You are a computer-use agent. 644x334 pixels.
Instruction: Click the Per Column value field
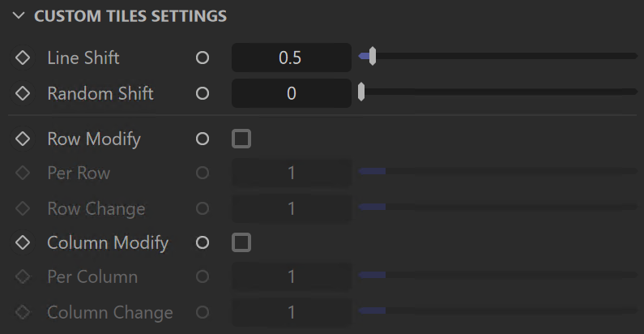[291, 277]
